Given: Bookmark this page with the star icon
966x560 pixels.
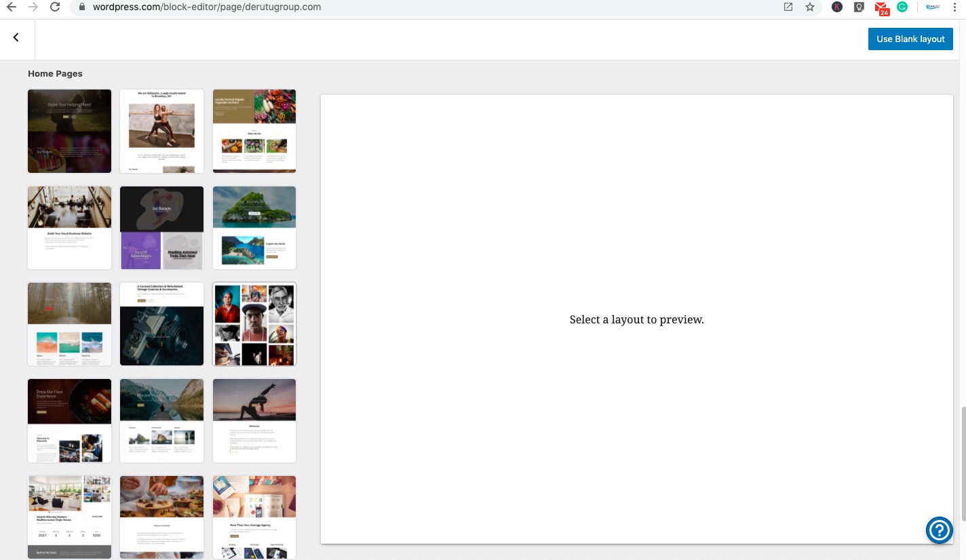Looking at the screenshot, I should (809, 7).
